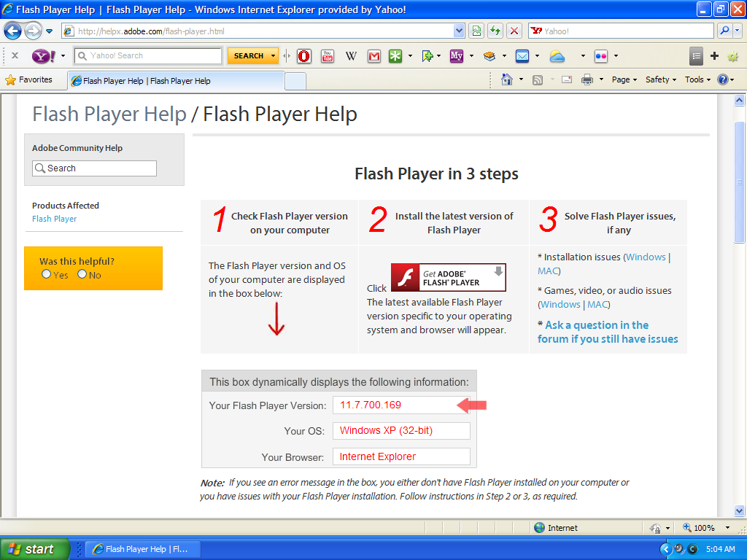This screenshot has height=560, width=747.
Task: Adjust the 100% zoom level control
Action: [705, 527]
